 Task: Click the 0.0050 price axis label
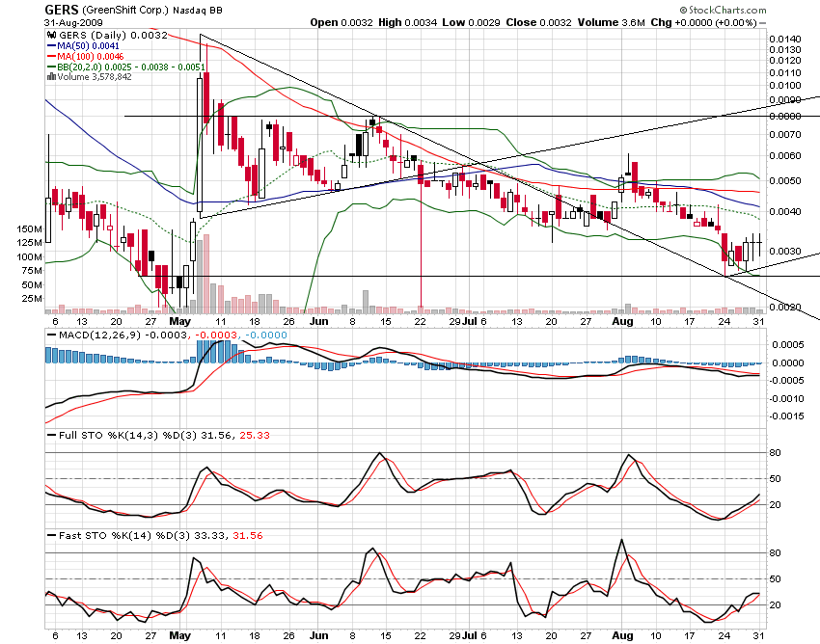[785, 181]
